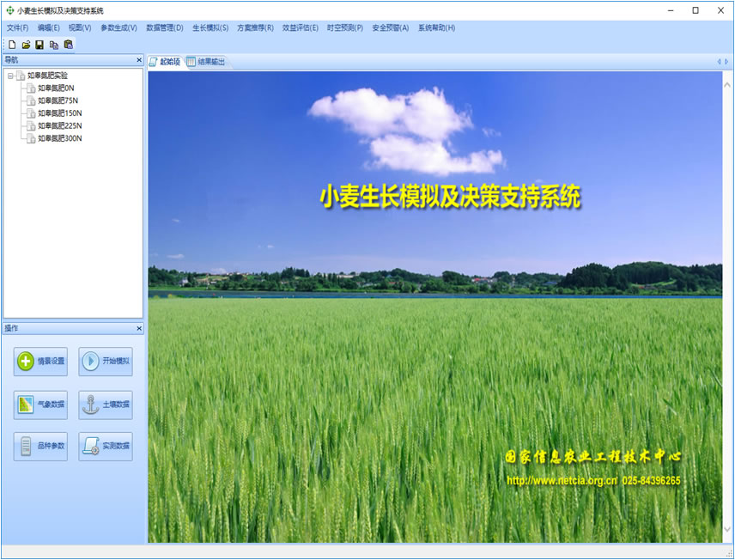Open the 情景设置 scenario settings tool
The image size is (735, 560).
point(39,362)
